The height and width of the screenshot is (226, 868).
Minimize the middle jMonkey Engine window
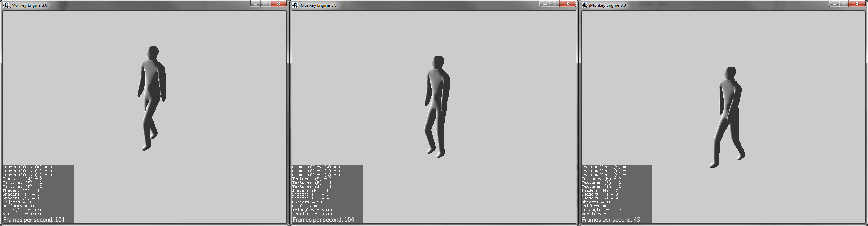pyautogui.click(x=544, y=4)
